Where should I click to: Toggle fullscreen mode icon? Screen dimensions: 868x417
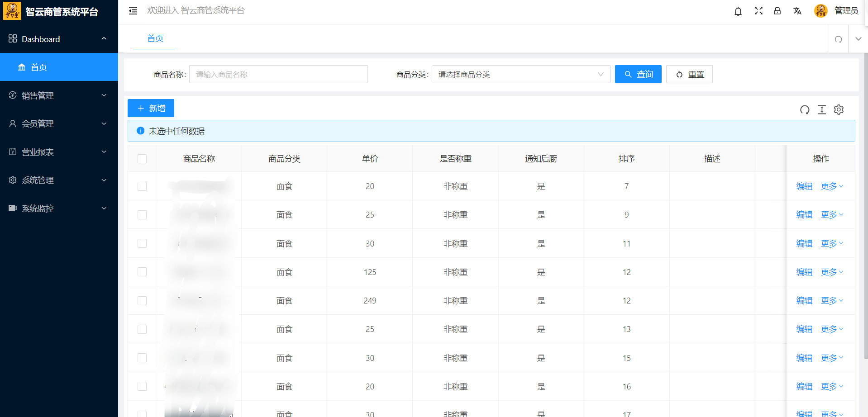pos(759,11)
